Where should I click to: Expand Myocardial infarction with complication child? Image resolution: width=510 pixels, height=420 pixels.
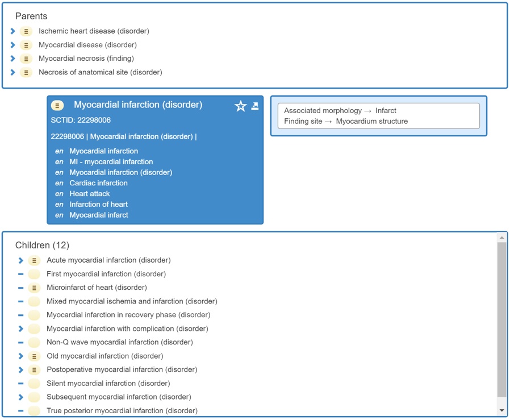pyautogui.click(x=21, y=329)
